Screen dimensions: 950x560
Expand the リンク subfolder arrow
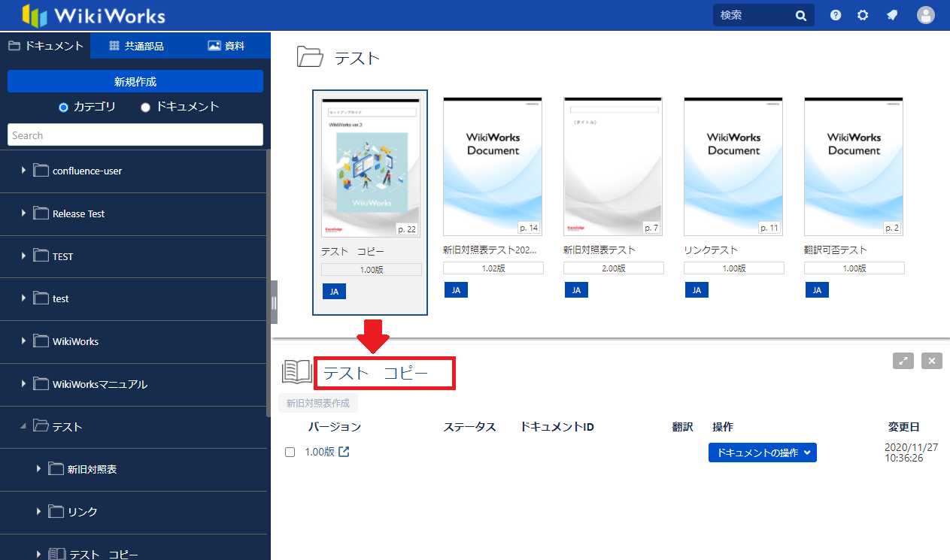pos(39,512)
